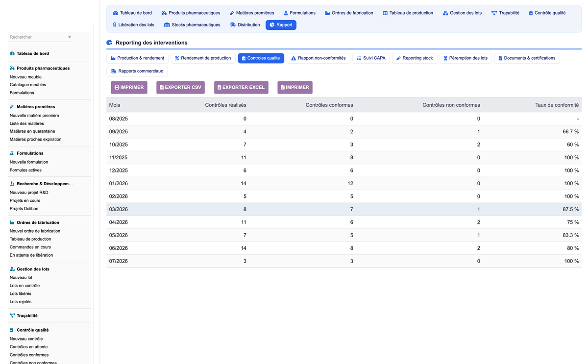The width and height of the screenshot is (588, 364).
Task: Open Formules actives sidebar link
Action: tap(25, 170)
